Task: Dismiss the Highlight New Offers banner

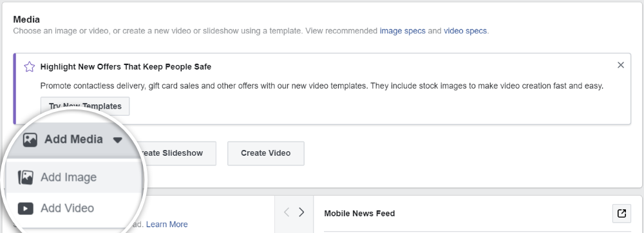Action: click(x=621, y=65)
